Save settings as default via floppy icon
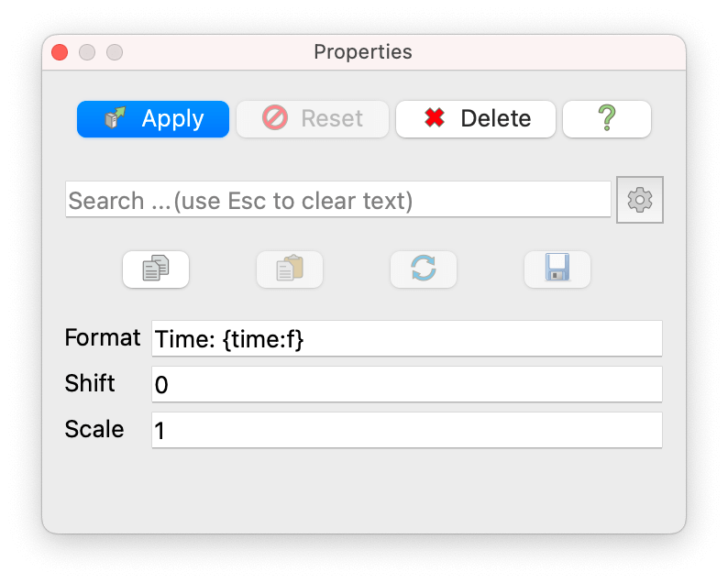This screenshot has width=728, height=583. click(x=557, y=269)
